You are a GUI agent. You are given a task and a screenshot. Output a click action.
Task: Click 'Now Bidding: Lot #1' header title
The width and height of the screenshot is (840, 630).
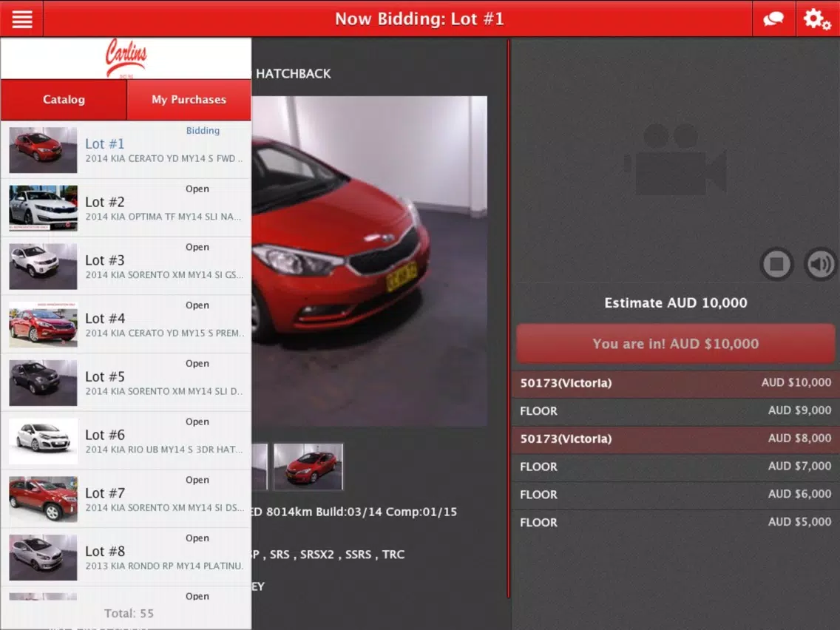(419, 19)
